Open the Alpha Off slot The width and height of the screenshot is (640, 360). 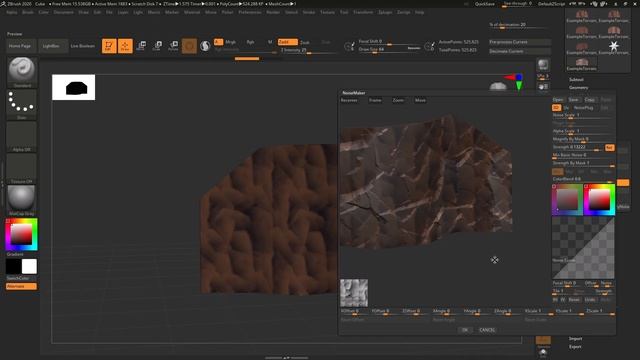[x=22, y=137]
